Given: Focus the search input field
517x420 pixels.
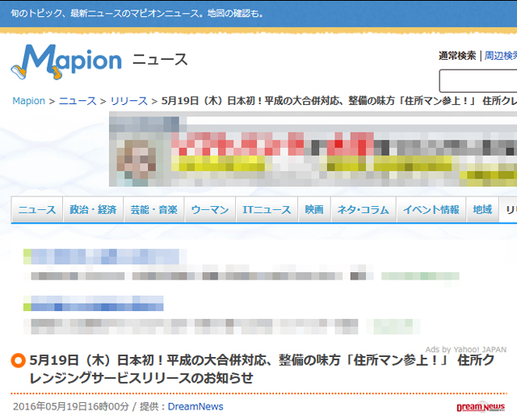Looking at the screenshot, I should [478, 81].
